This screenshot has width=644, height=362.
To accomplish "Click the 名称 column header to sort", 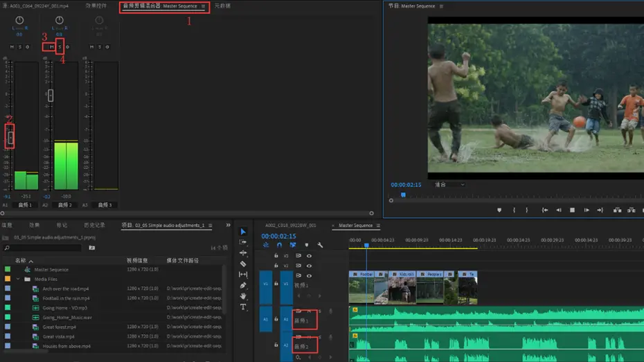I will point(21,260).
